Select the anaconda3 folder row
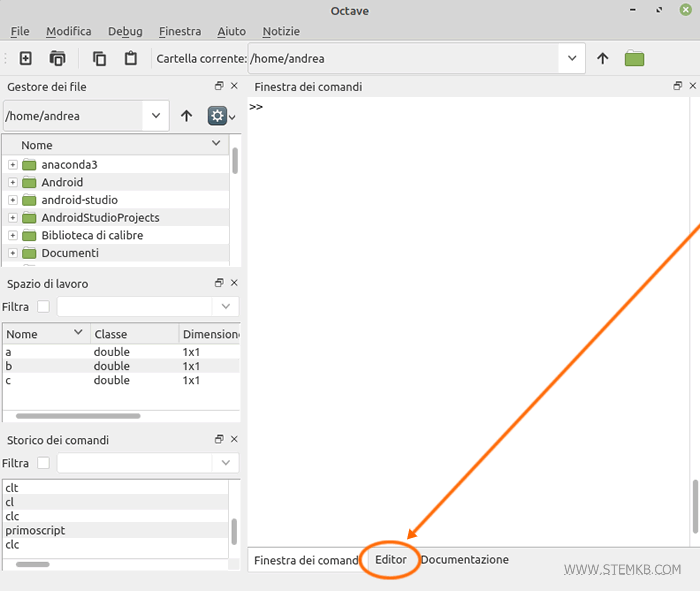Screen dimensions: 700x592 click(x=116, y=165)
